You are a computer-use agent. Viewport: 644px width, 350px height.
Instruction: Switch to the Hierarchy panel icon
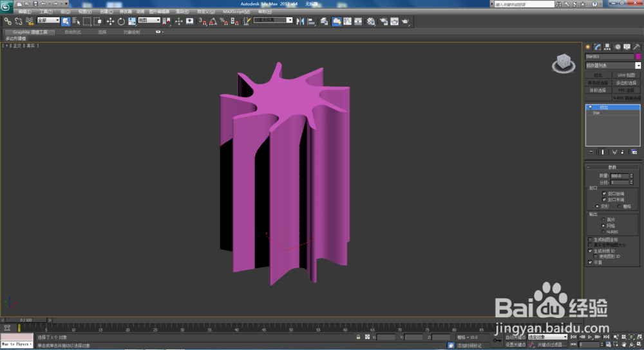click(607, 47)
